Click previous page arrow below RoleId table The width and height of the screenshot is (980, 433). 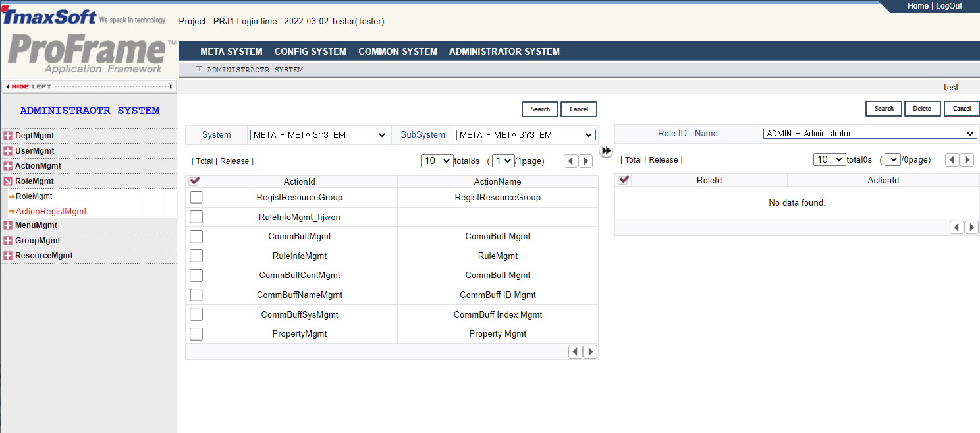click(957, 227)
